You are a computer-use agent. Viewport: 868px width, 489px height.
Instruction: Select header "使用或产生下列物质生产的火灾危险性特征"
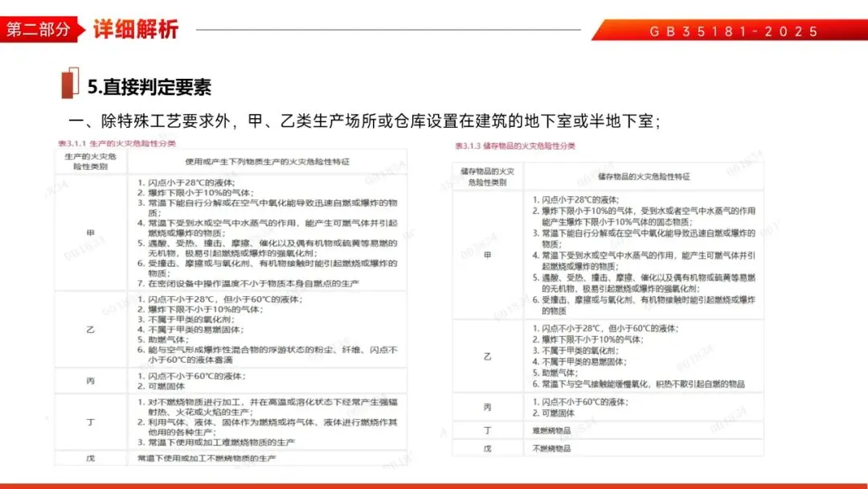point(268,162)
